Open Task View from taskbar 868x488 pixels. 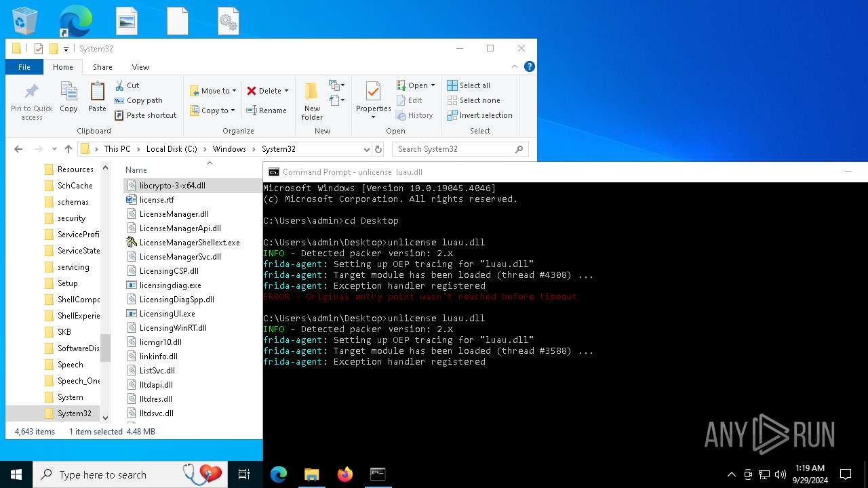click(244, 474)
